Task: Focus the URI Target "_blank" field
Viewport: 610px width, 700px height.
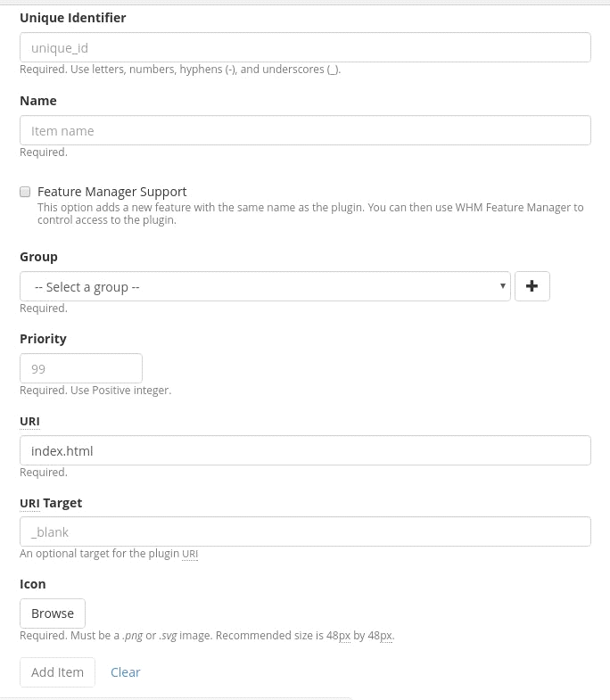Action: [305, 531]
